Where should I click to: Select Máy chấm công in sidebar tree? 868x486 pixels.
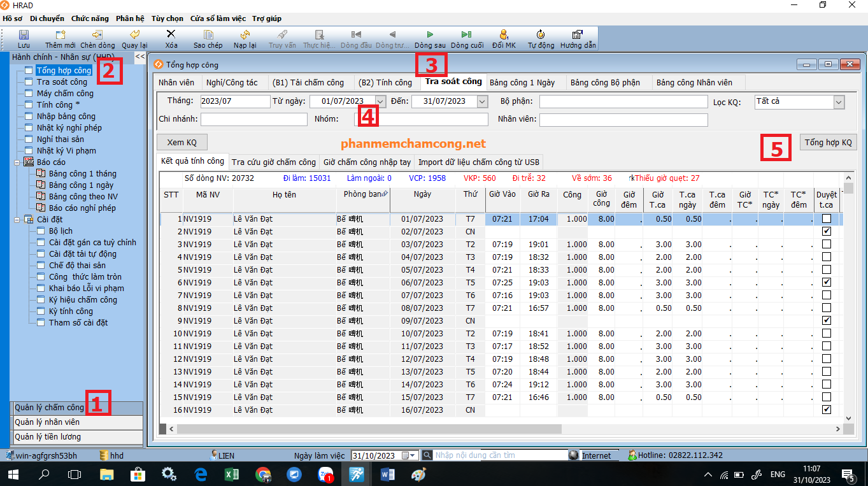point(65,94)
